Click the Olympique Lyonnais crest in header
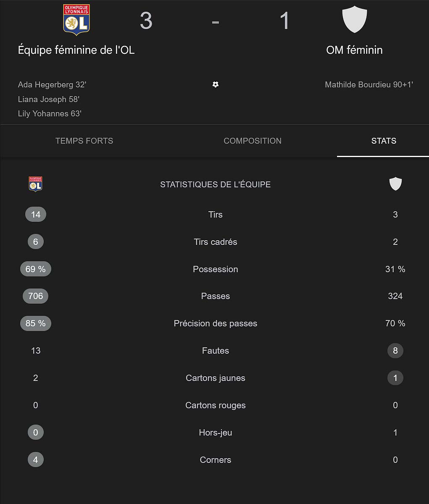The width and height of the screenshot is (429, 504). click(76, 20)
